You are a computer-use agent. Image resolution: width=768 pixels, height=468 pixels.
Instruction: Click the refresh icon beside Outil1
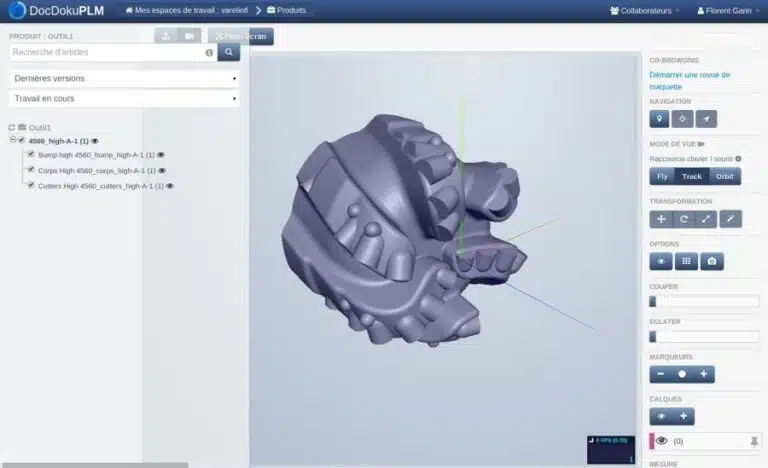tap(12, 128)
